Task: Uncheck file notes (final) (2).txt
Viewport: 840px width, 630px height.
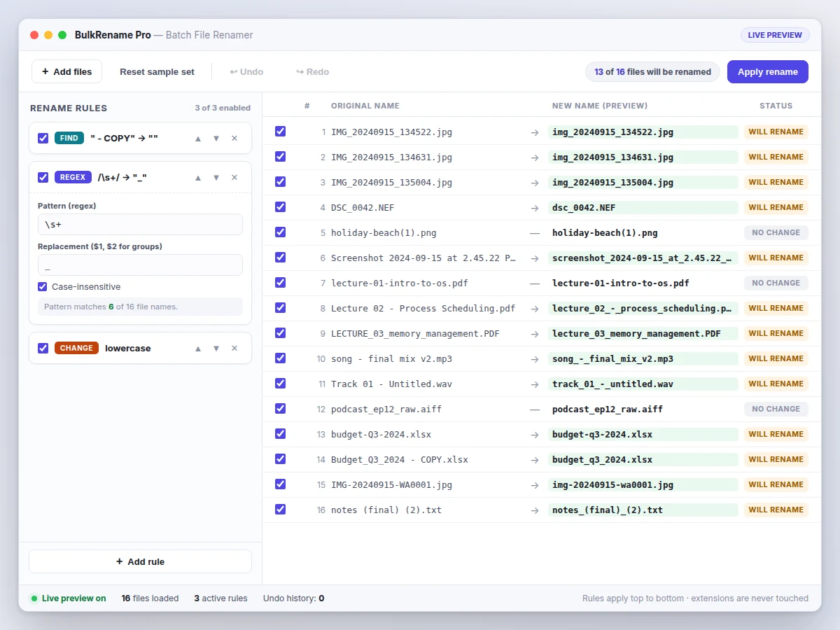Action: [281, 510]
